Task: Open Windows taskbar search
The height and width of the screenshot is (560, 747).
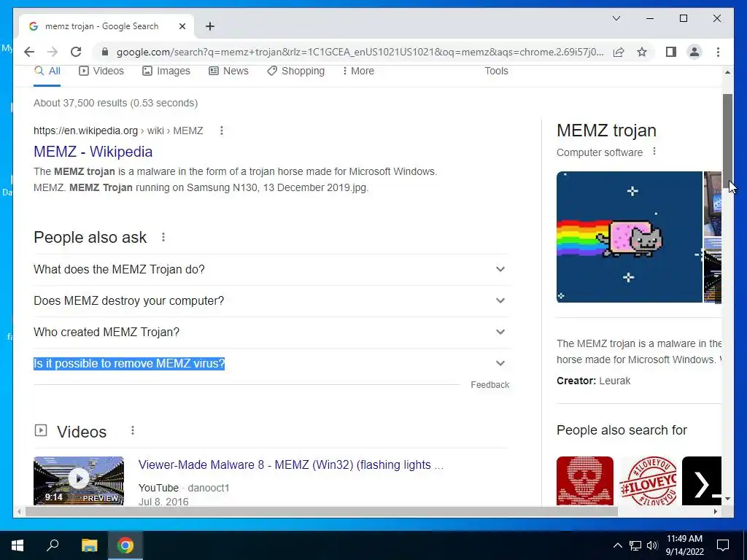Action: point(53,545)
